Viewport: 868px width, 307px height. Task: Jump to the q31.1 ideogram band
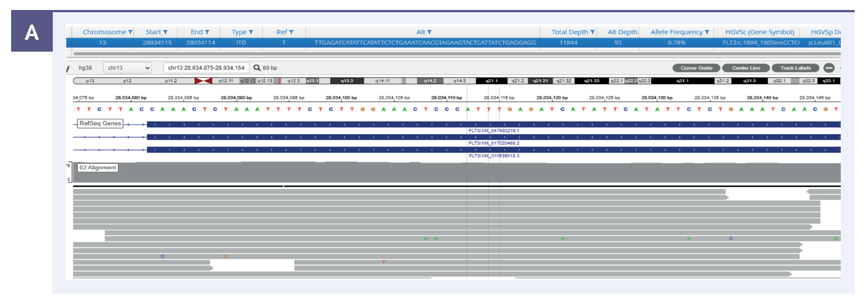(682, 81)
